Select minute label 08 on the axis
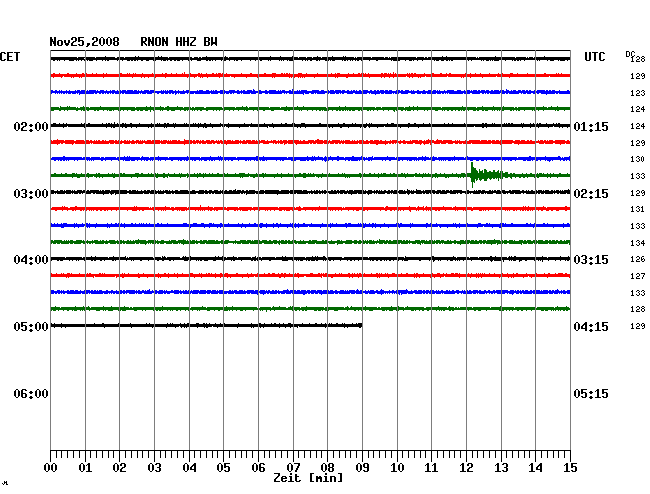The image size is (650, 494). click(x=327, y=468)
